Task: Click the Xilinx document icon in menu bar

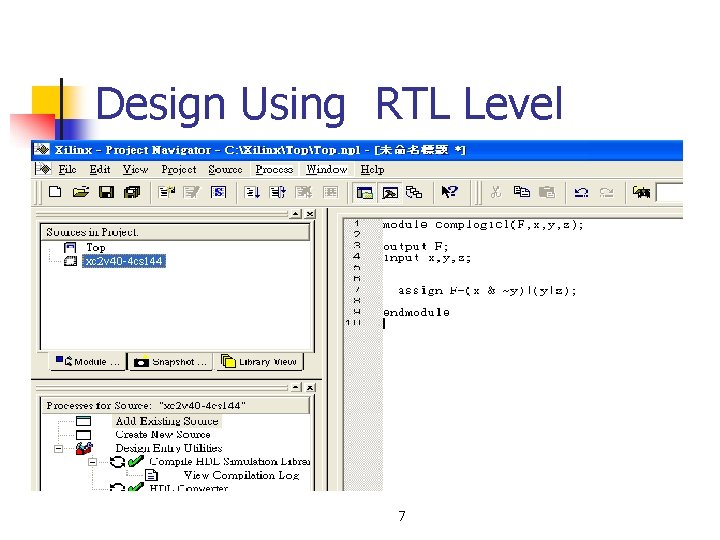Action: 44,169
